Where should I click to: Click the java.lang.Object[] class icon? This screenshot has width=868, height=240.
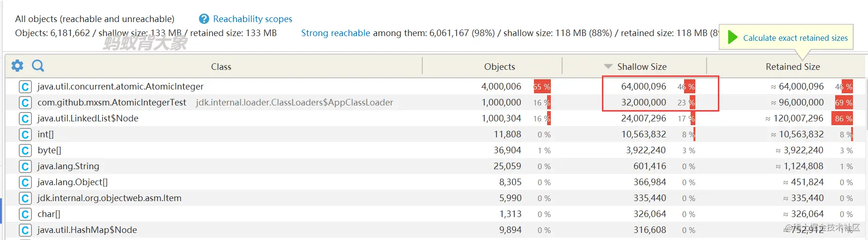[25, 182]
